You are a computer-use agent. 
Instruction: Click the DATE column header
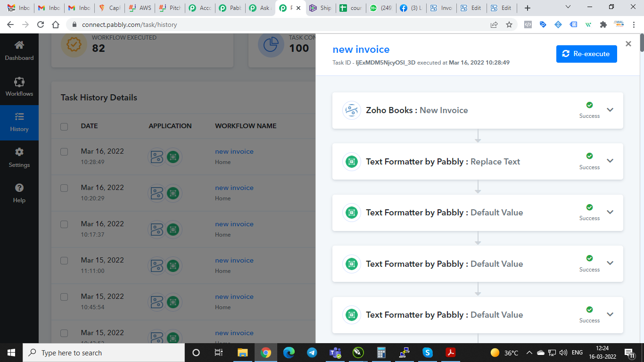coord(89,126)
